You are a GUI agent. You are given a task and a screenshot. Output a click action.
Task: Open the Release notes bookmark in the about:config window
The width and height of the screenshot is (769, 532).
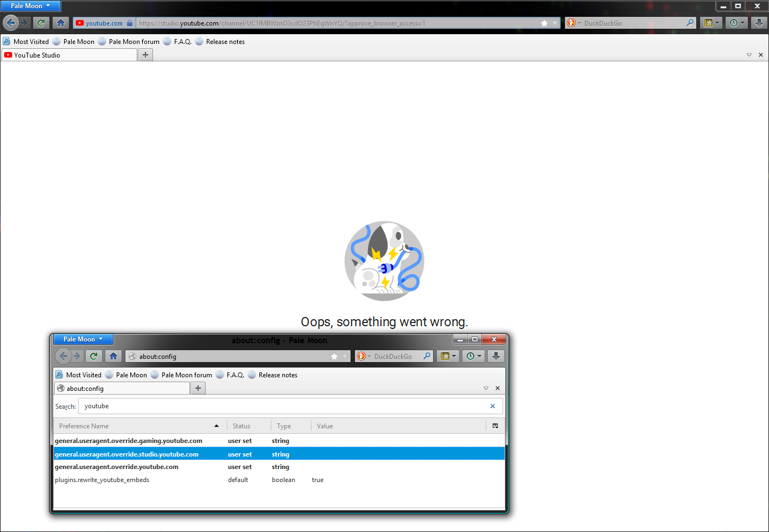272,375
